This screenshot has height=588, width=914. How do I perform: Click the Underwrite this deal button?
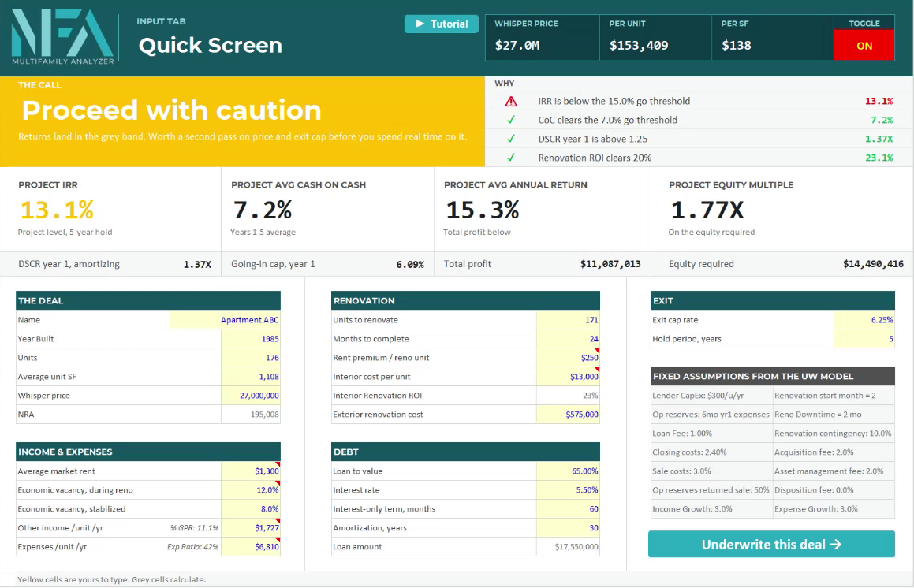pos(771,545)
